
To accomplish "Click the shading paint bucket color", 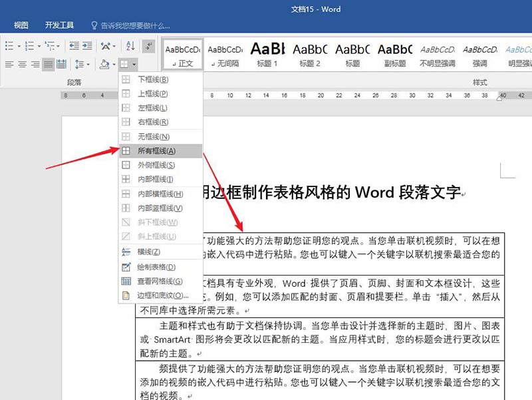I will [x=104, y=65].
